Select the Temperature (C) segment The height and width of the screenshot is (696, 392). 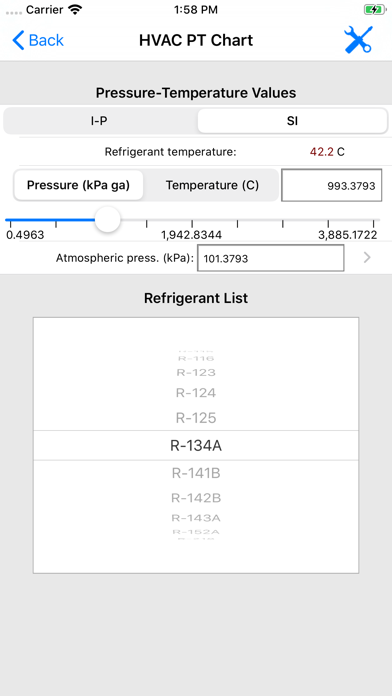coord(212,185)
